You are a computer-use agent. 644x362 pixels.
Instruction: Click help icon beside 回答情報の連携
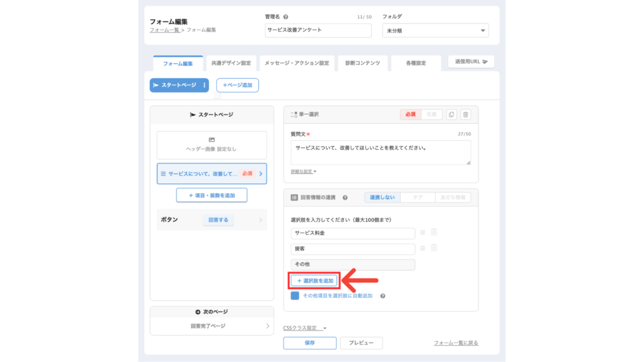(345, 197)
